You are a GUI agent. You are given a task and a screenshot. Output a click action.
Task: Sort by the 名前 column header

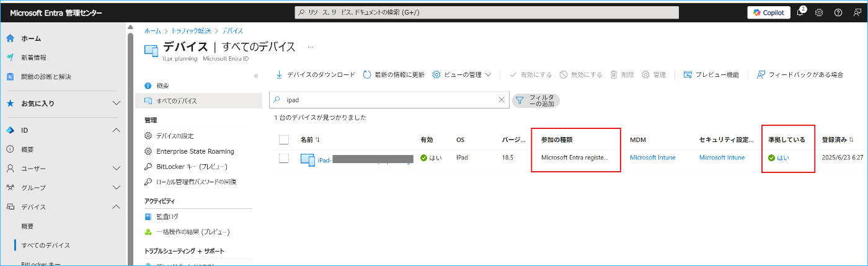(310, 140)
